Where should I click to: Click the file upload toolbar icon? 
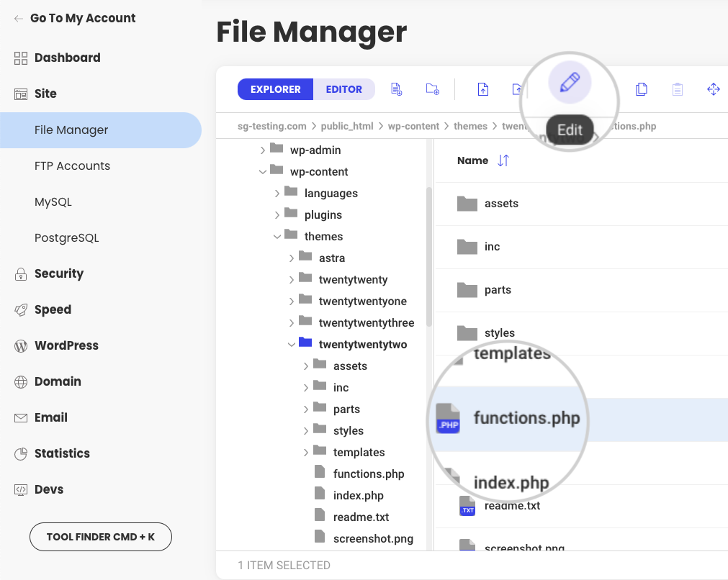(x=483, y=89)
